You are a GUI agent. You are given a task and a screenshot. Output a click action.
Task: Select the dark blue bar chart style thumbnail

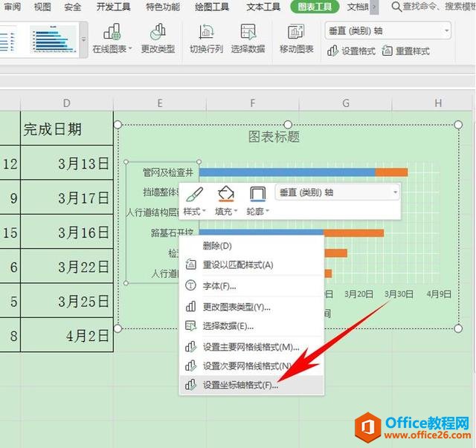(x=54, y=39)
